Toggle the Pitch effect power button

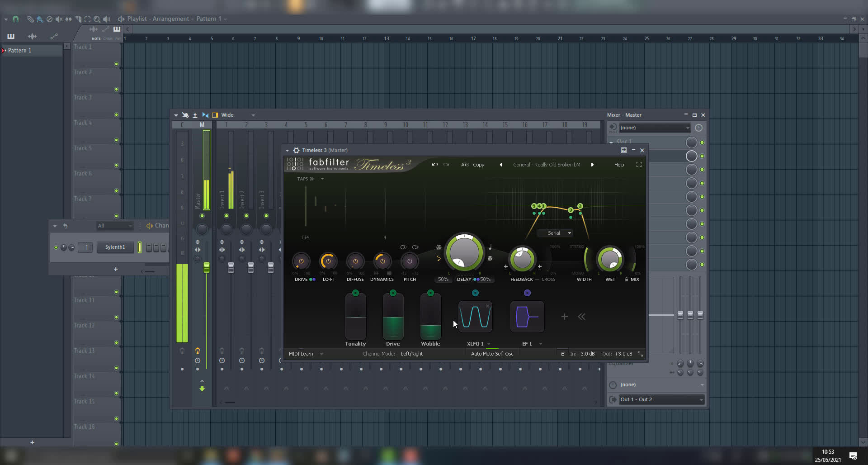pos(410,261)
